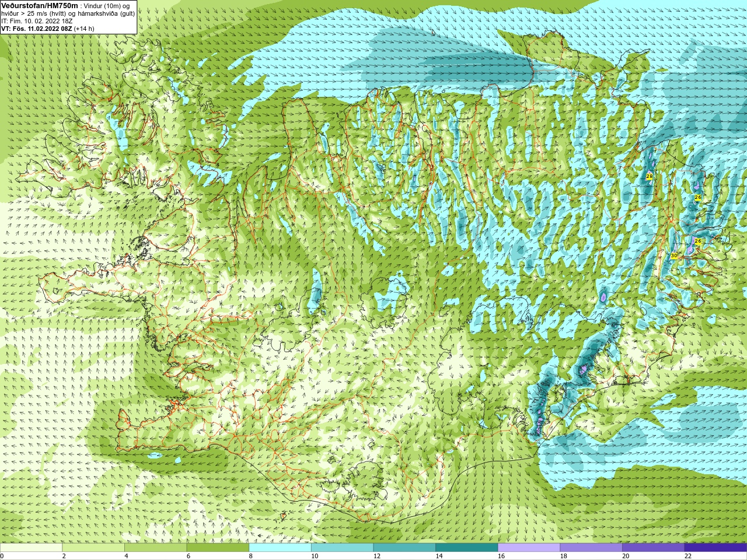
Task: Pick the 4–6 m/s green legend color
Action: pos(155,548)
